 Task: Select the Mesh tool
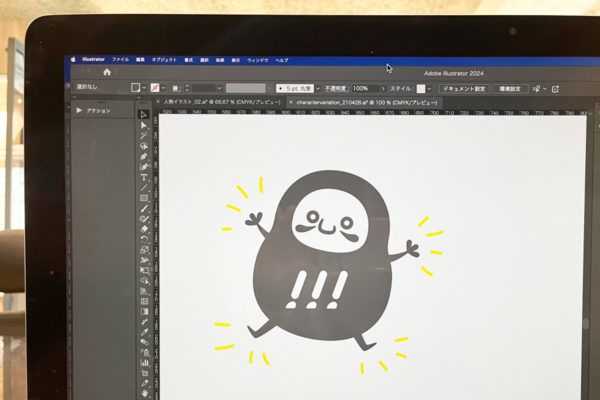coord(144,302)
